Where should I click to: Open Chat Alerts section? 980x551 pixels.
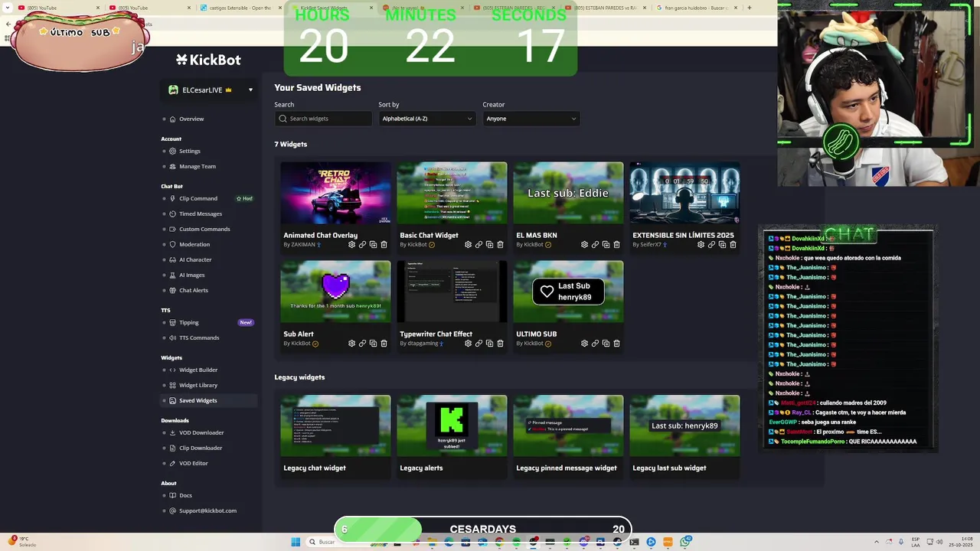(x=194, y=291)
